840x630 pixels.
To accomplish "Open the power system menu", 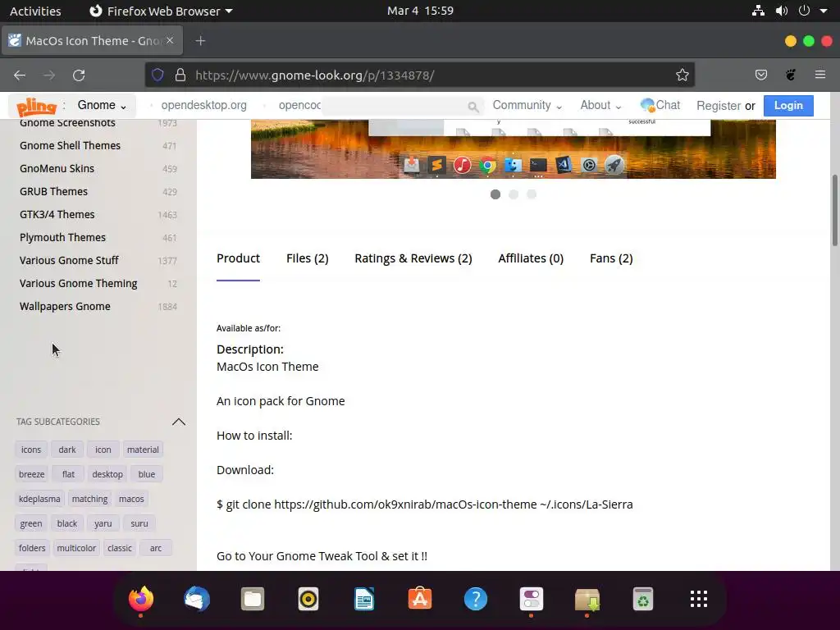I will (x=804, y=11).
